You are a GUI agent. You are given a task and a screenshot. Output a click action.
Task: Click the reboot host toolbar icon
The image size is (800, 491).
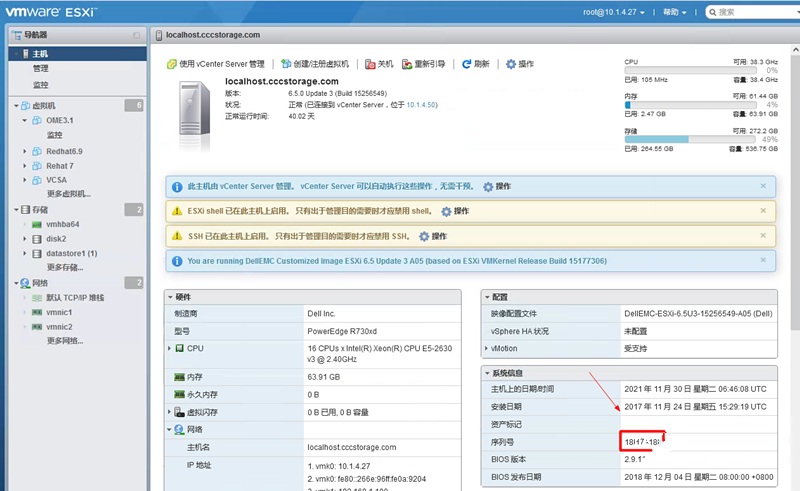click(407, 64)
